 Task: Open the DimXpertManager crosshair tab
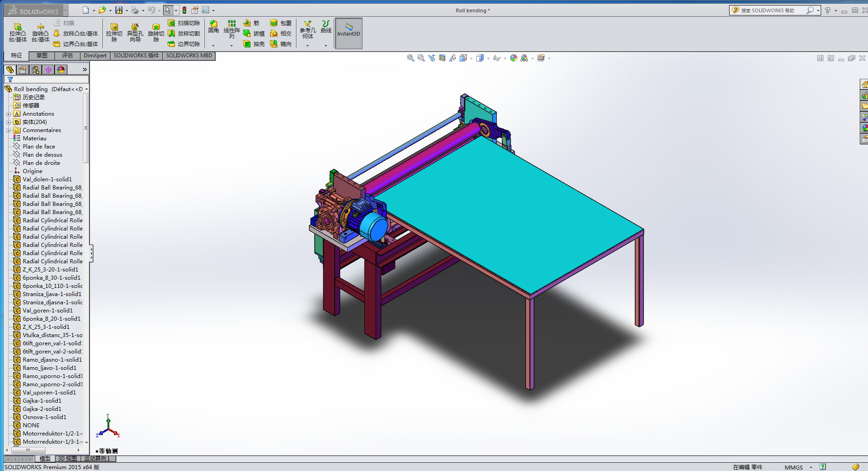click(x=48, y=70)
